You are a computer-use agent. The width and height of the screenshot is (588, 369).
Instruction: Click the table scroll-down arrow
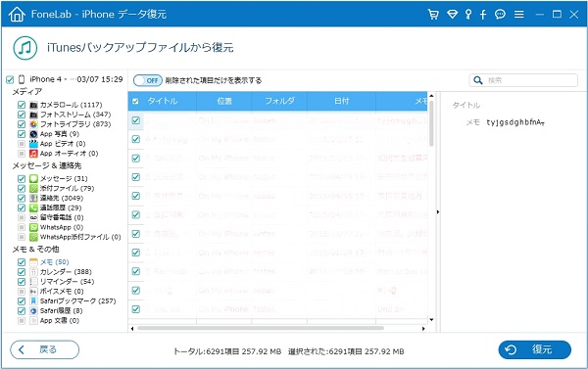click(431, 319)
